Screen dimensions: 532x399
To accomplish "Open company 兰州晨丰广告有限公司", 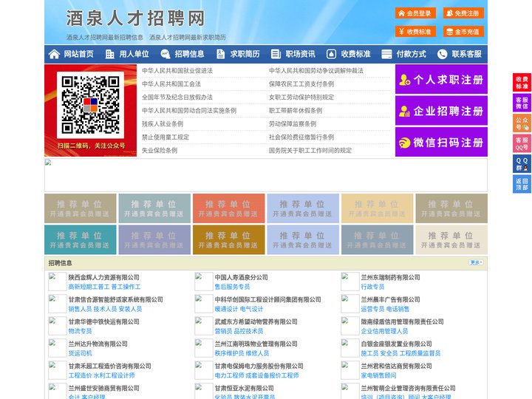I will 391,299.
